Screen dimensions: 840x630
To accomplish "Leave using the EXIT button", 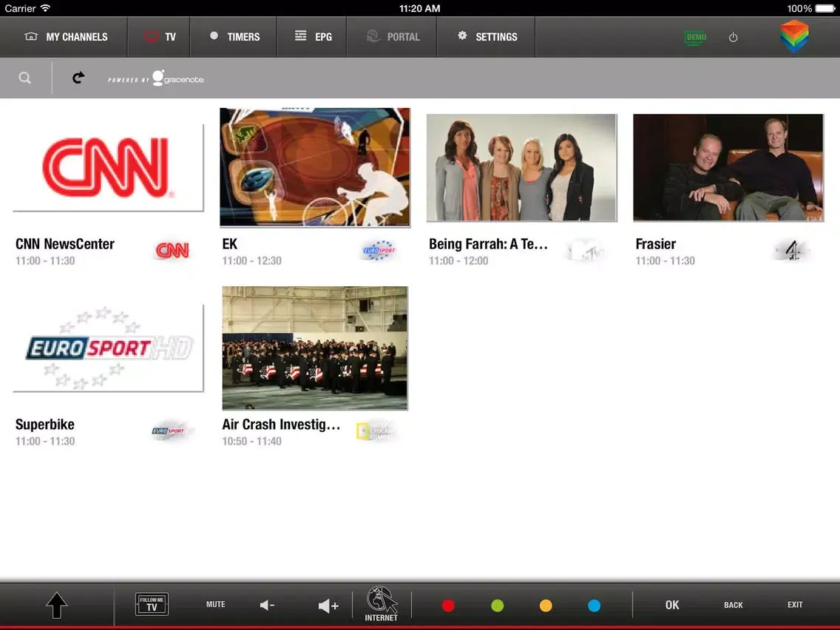I will point(795,604).
